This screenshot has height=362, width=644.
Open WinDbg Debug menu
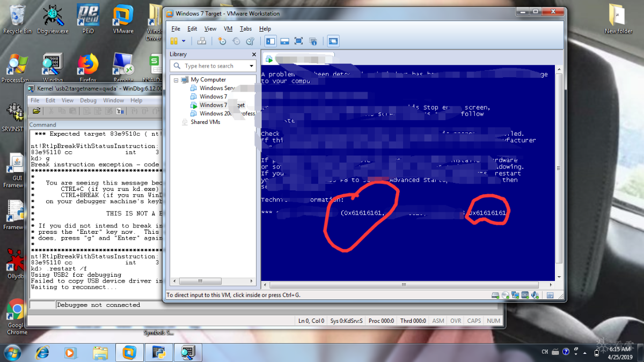(x=88, y=100)
